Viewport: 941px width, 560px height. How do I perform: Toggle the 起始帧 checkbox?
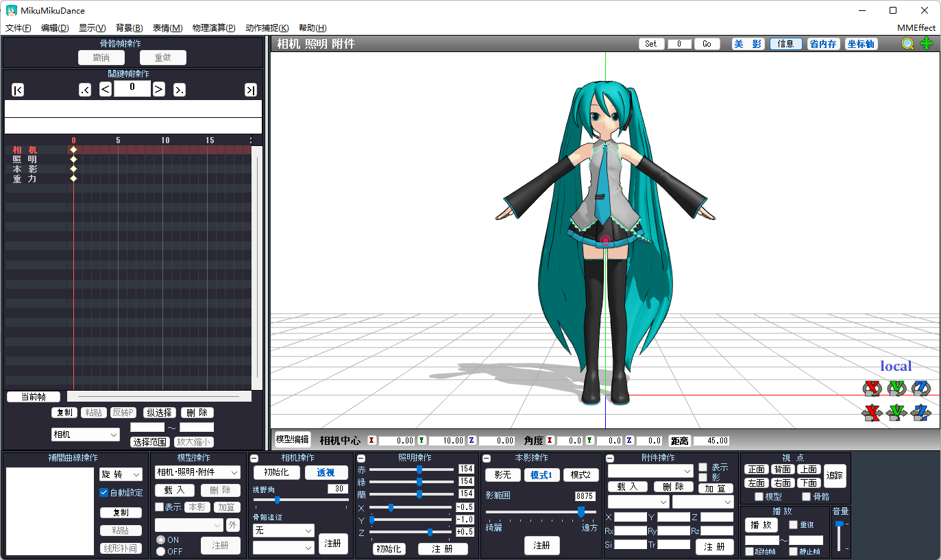(749, 551)
